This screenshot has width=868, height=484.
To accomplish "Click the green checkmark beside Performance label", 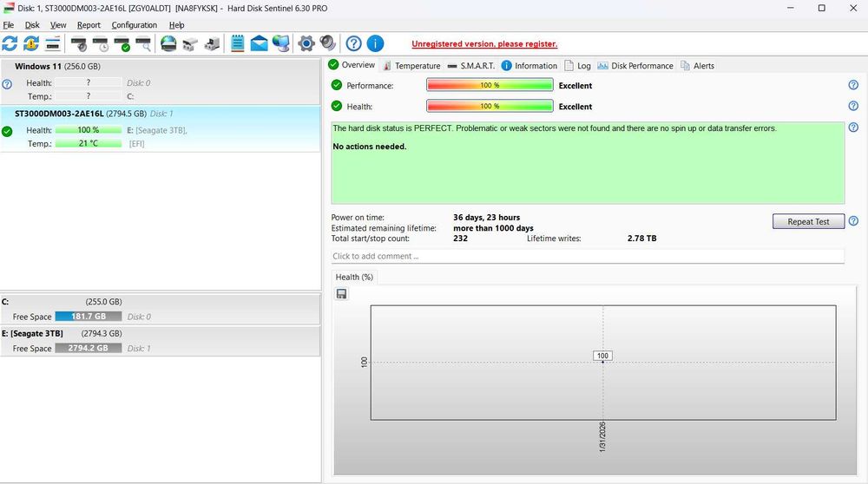I will point(337,85).
